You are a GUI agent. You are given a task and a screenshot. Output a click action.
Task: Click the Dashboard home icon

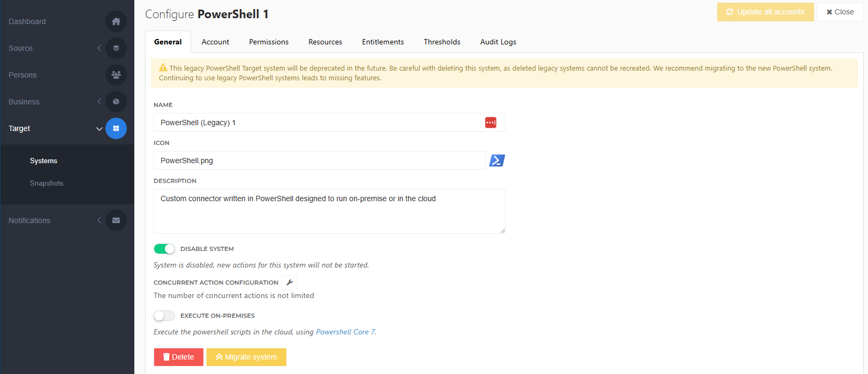click(116, 21)
